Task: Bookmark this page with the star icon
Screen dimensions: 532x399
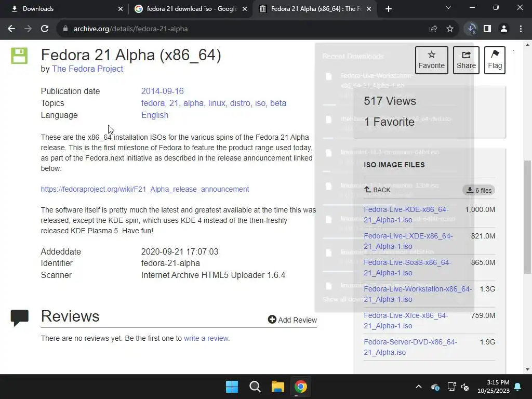Action: 450,29
